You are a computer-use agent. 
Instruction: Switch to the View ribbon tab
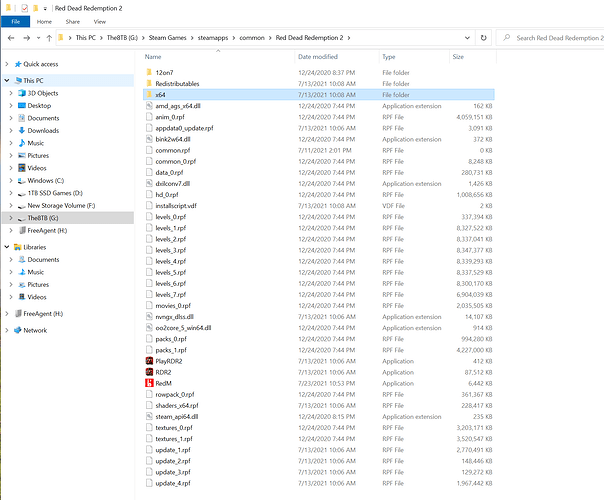[x=99, y=22]
